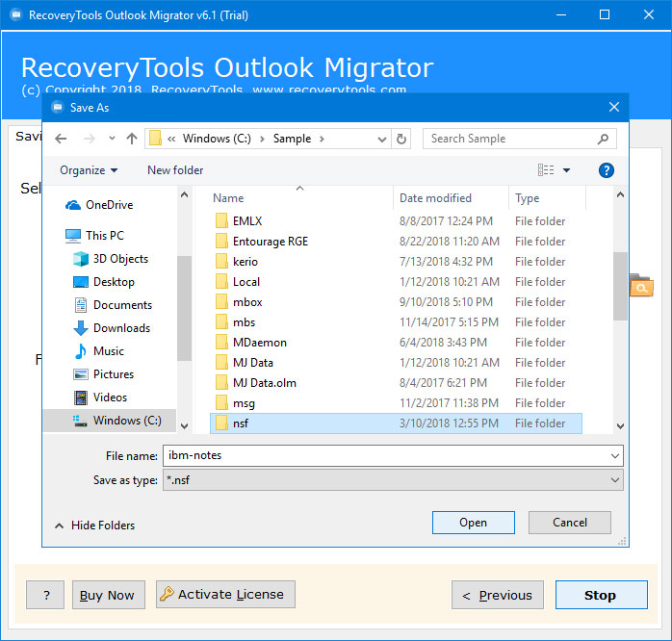The image size is (672, 641).
Task: Open Videos in the navigation pane
Action: coord(101,397)
